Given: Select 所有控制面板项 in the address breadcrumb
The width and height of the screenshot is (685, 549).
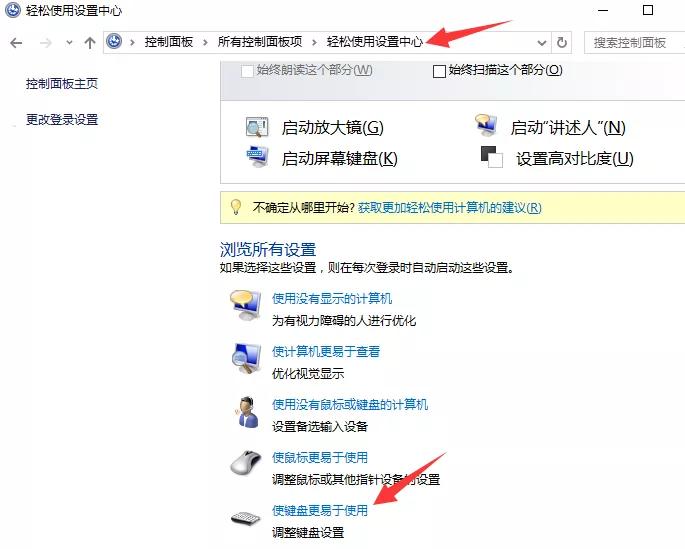Looking at the screenshot, I should click(260, 43).
